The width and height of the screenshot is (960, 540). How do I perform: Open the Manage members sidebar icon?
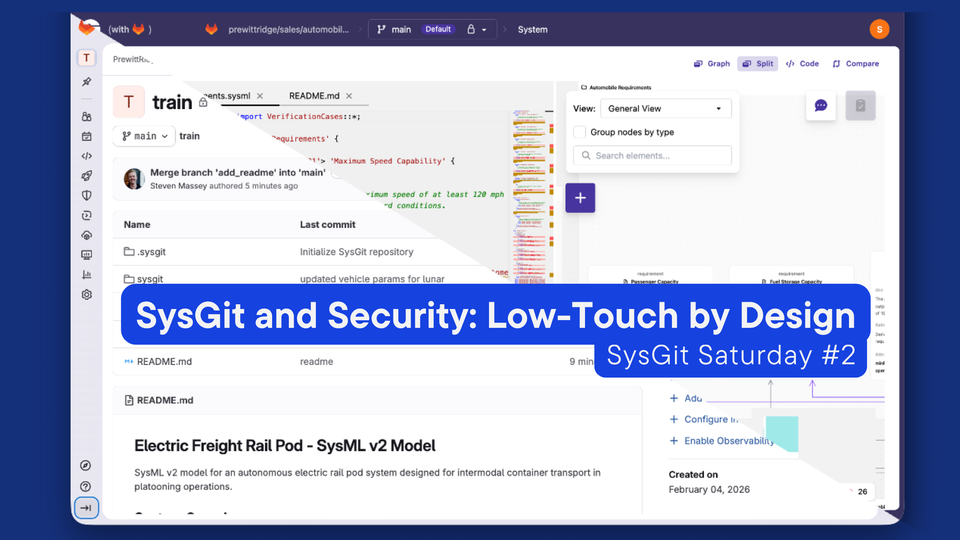pyautogui.click(x=86, y=116)
